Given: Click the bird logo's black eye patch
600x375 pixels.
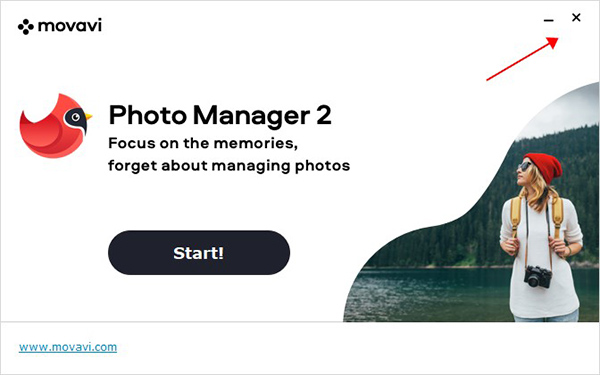Looking at the screenshot, I should coord(75,119).
